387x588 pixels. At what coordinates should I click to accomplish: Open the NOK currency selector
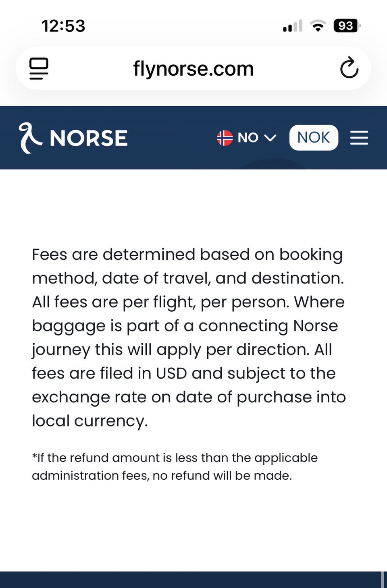(x=314, y=138)
